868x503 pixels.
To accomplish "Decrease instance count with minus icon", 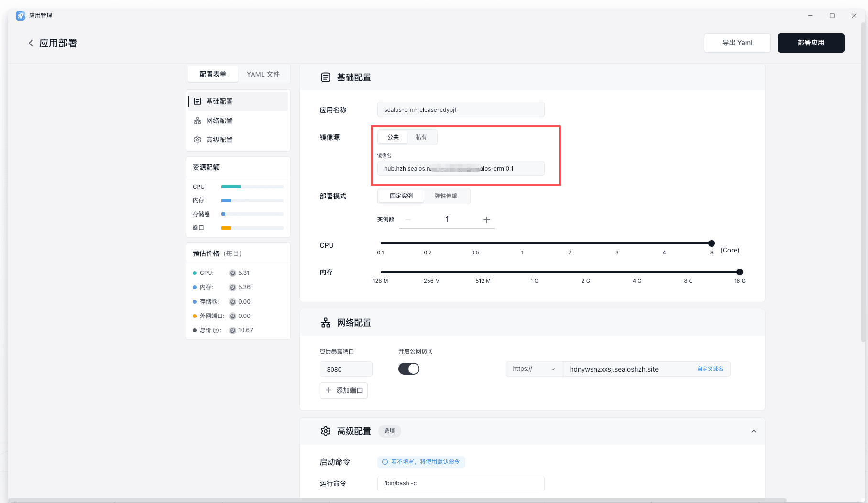I will tap(408, 219).
